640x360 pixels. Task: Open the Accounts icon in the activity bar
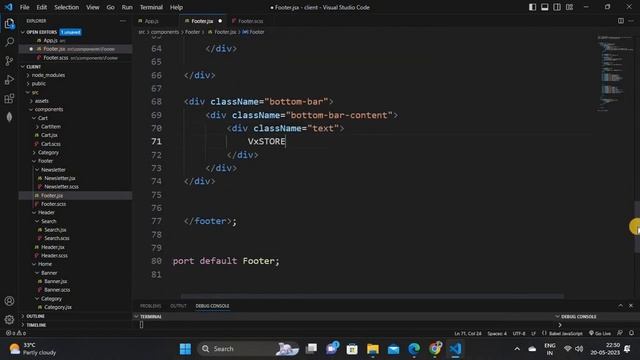point(9,301)
